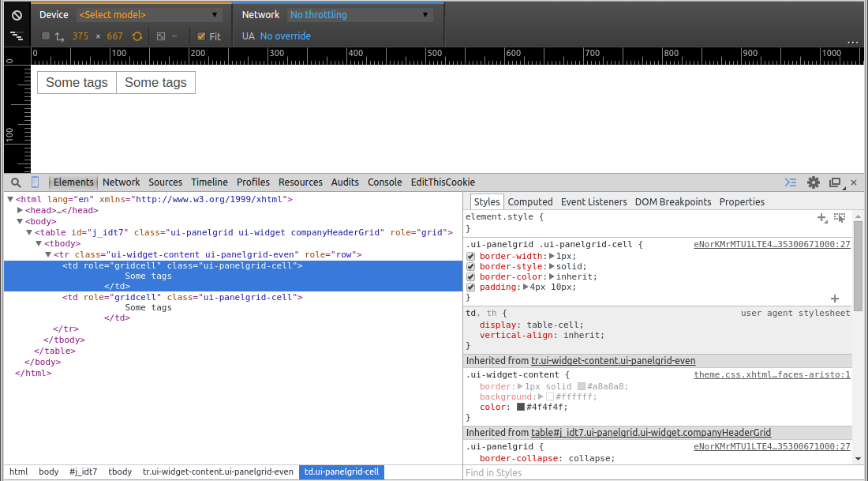Select the DOM Breakpoints sidebar tab
Image resolution: width=868 pixels, height=481 pixels.
click(673, 202)
